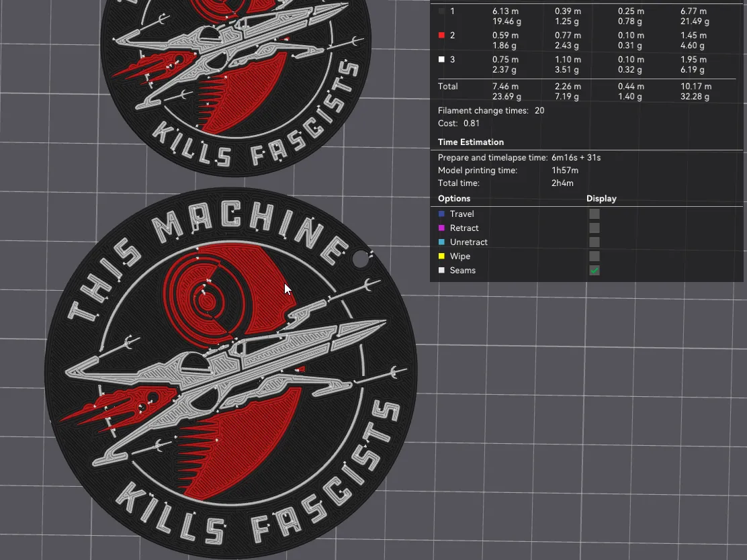Click the Total row label in filament table
This screenshot has height=560, width=747.
(448, 86)
